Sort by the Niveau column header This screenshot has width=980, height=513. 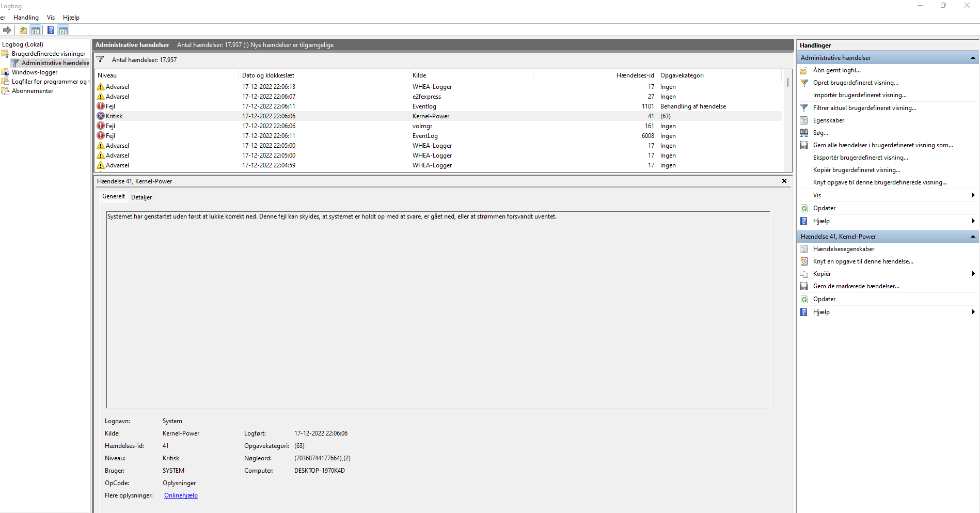click(x=167, y=75)
